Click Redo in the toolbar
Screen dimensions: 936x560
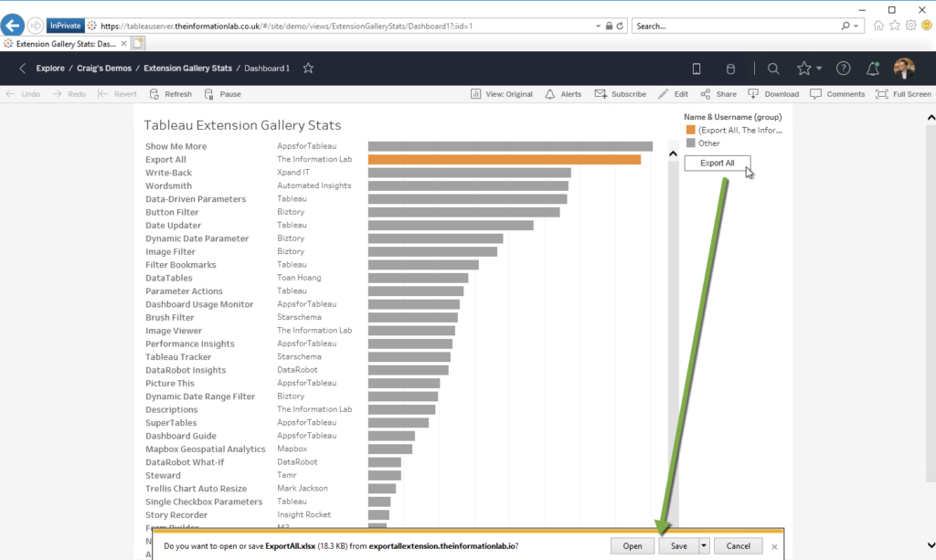(69, 94)
